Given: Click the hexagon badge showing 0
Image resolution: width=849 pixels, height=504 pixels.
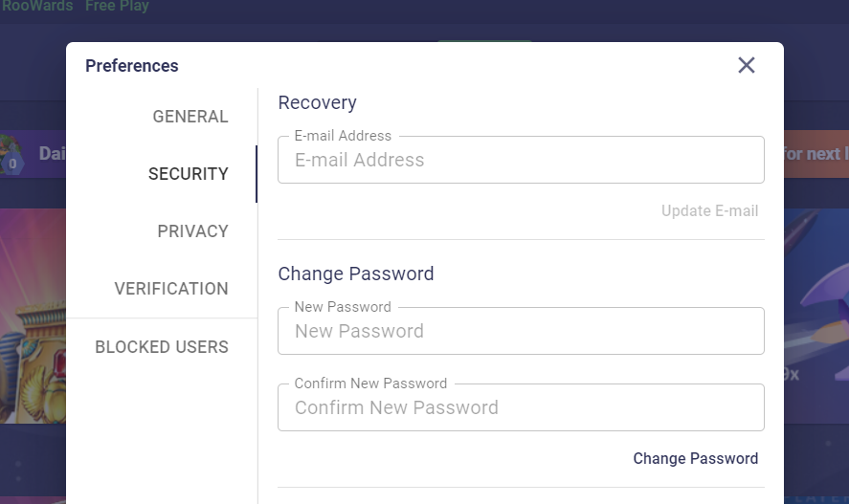Looking at the screenshot, I should [12, 164].
